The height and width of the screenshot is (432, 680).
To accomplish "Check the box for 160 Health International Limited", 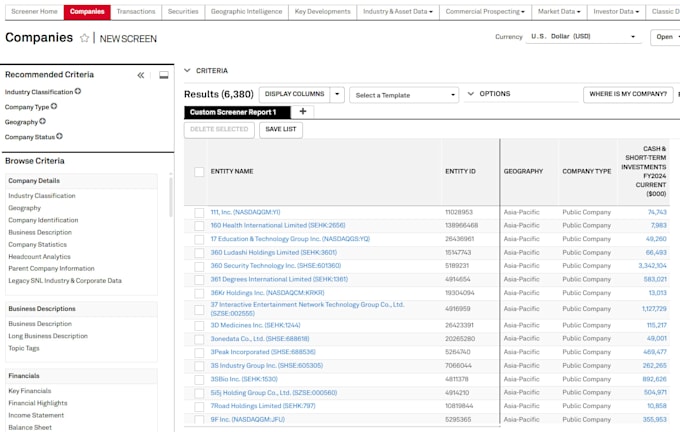I will tap(199, 226).
